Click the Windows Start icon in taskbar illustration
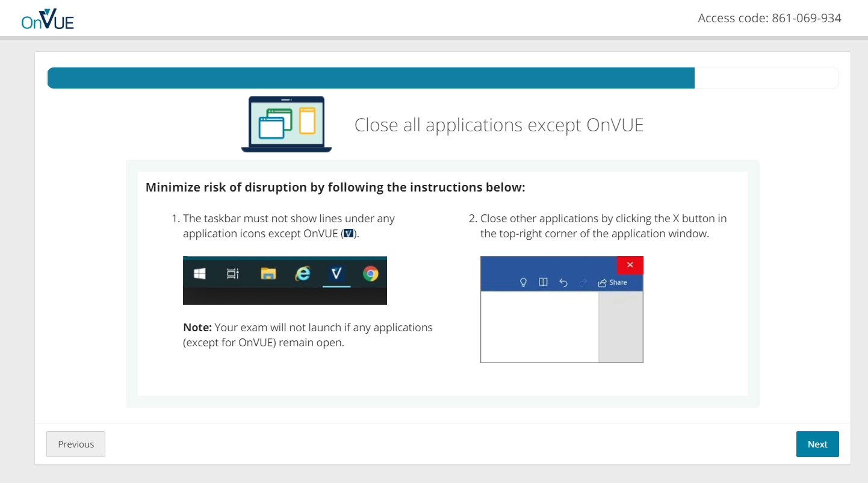868x483 pixels. [199, 274]
